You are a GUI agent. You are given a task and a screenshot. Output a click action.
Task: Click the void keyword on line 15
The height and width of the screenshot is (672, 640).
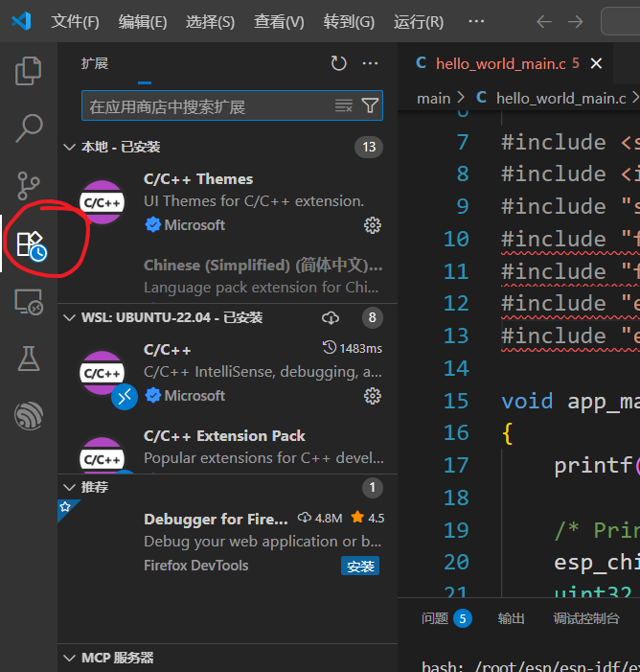pos(527,402)
